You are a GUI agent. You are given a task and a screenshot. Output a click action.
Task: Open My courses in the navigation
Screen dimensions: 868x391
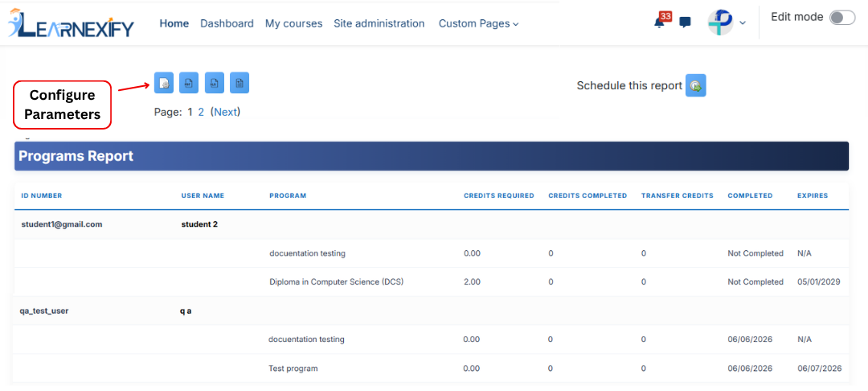pyautogui.click(x=293, y=23)
